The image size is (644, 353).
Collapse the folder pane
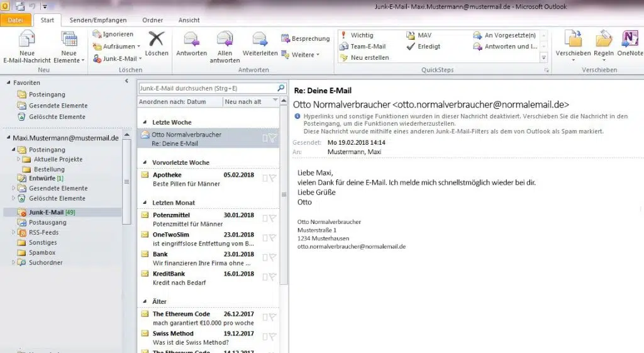[126, 81]
